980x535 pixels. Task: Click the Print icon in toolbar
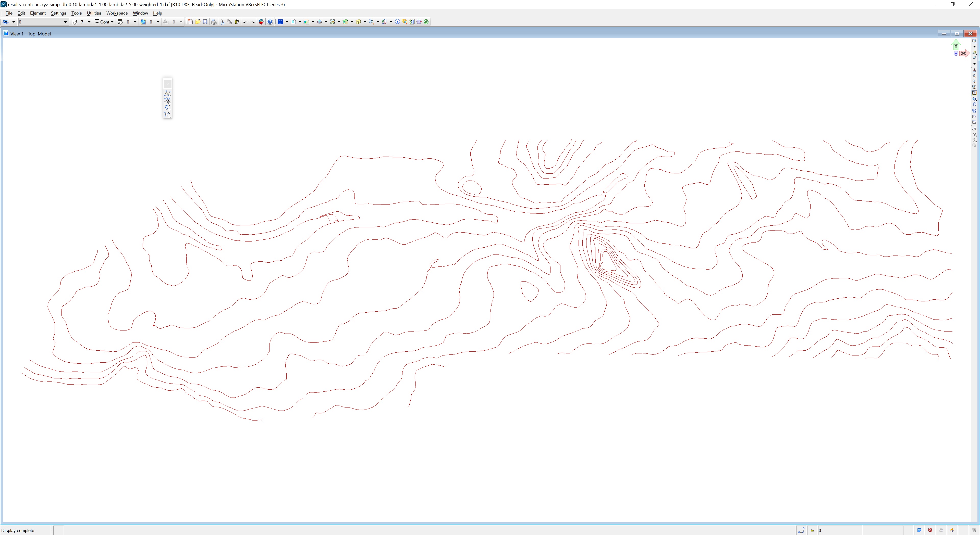coord(214,22)
